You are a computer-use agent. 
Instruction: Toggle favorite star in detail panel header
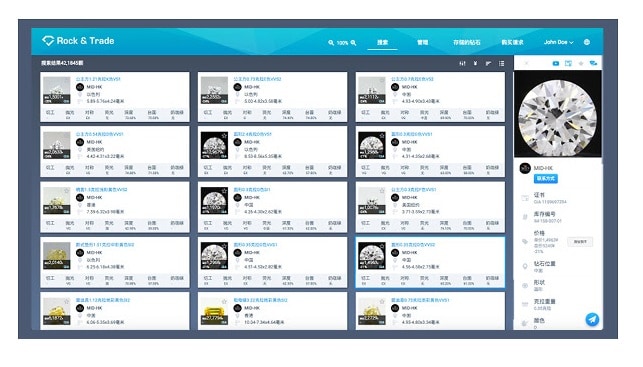(581, 64)
